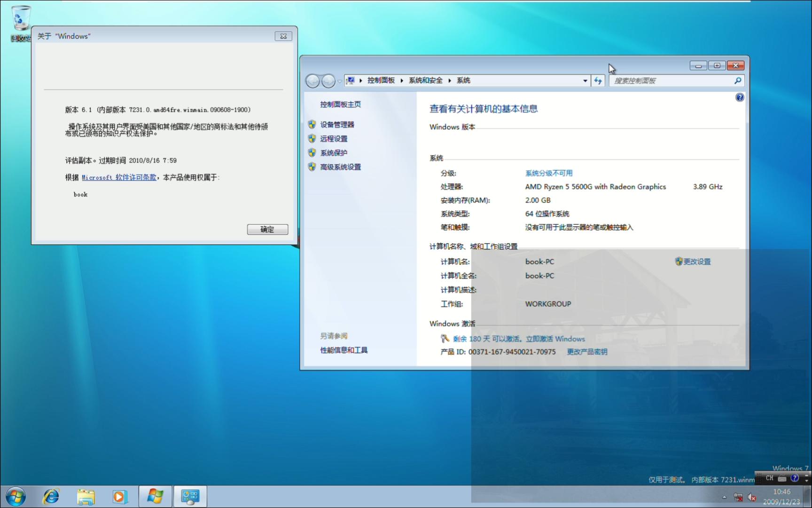
Task: Launch Internet Explorer from the taskbar
Action: [51, 497]
